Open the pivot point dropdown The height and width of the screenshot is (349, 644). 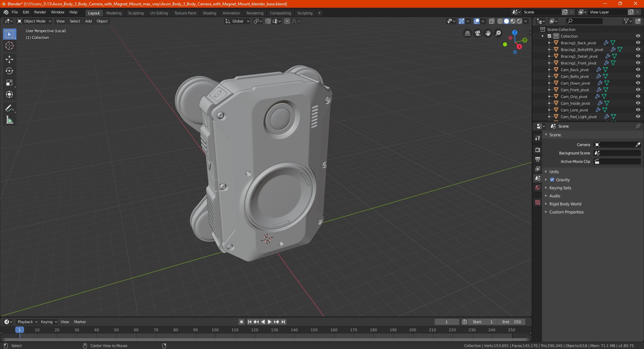258,21
